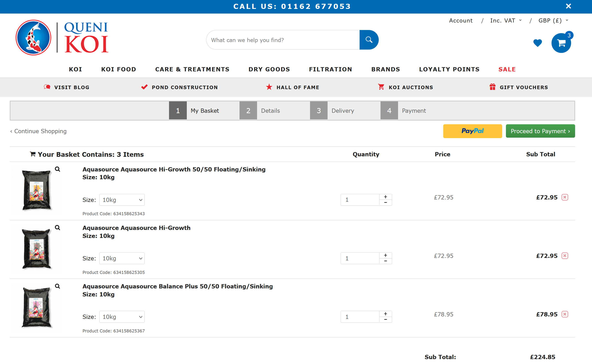Image resolution: width=592 pixels, height=364 pixels.
Task: Open the wishlist heart icon
Action: click(x=537, y=43)
